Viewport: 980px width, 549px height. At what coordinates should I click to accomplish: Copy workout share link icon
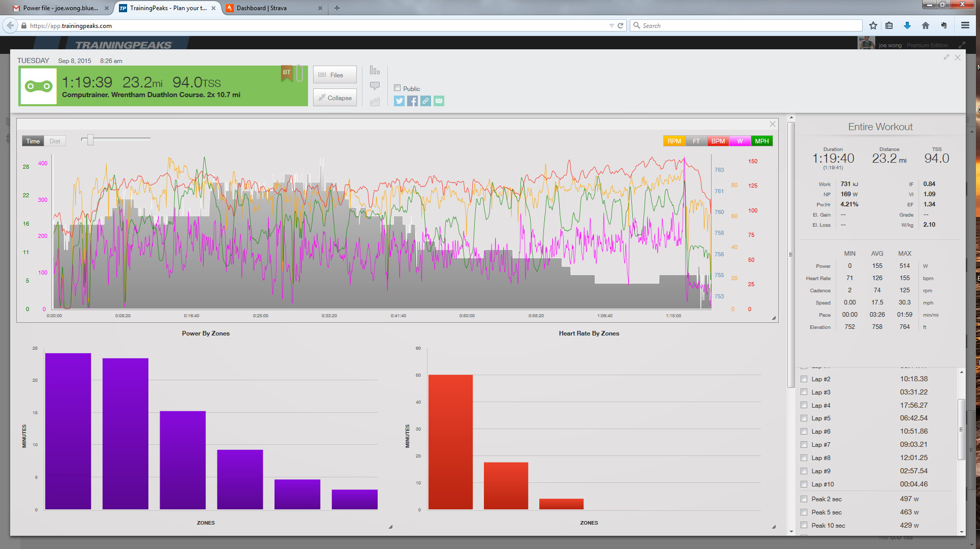425,101
